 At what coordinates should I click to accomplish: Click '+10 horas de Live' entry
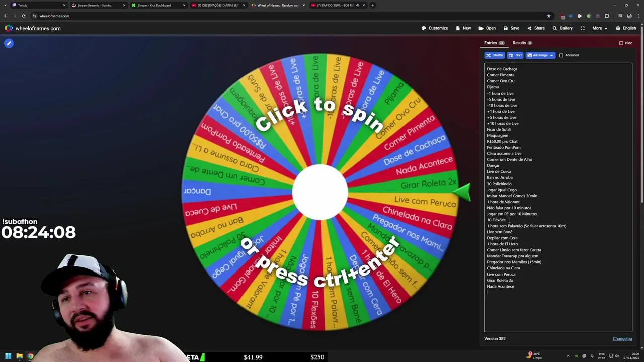pos(502,123)
